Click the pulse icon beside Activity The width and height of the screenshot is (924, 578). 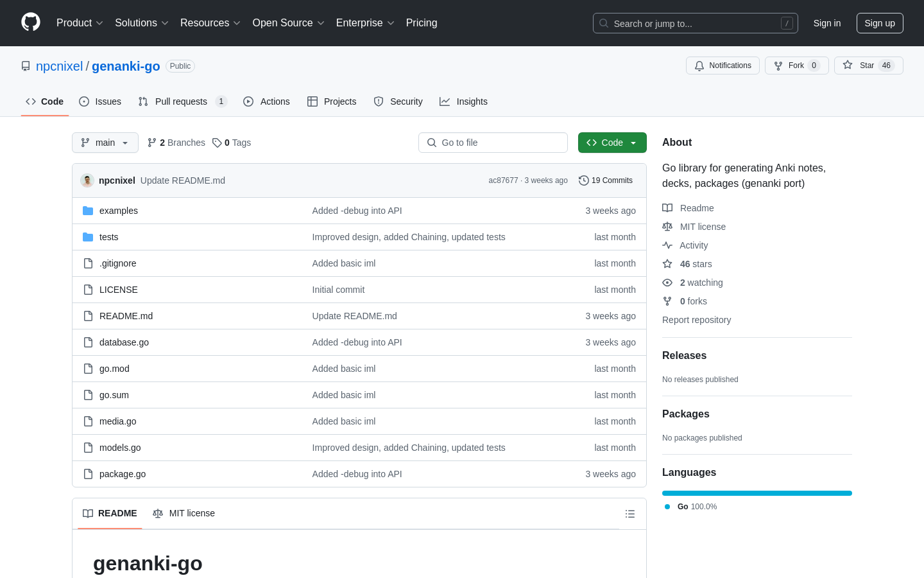point(667,245)
